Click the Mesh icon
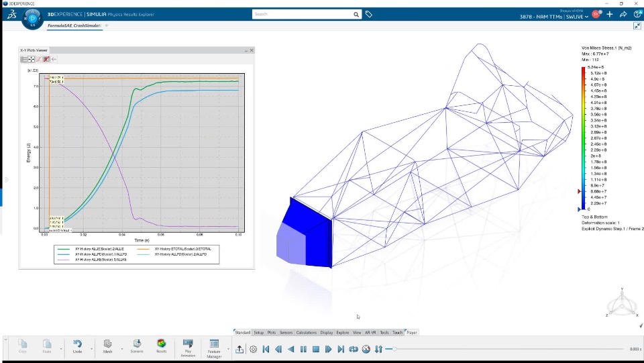644x363 pixels. point(107,346)
